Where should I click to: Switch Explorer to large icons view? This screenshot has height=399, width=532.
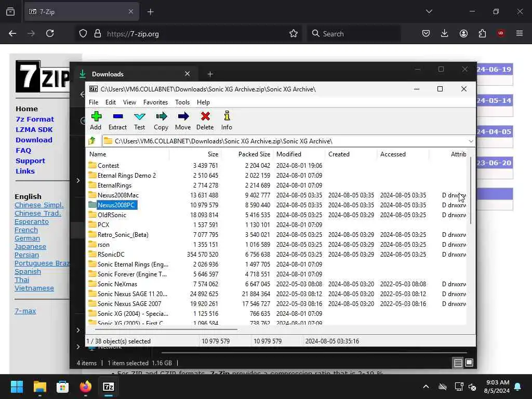tap(469, 363)
